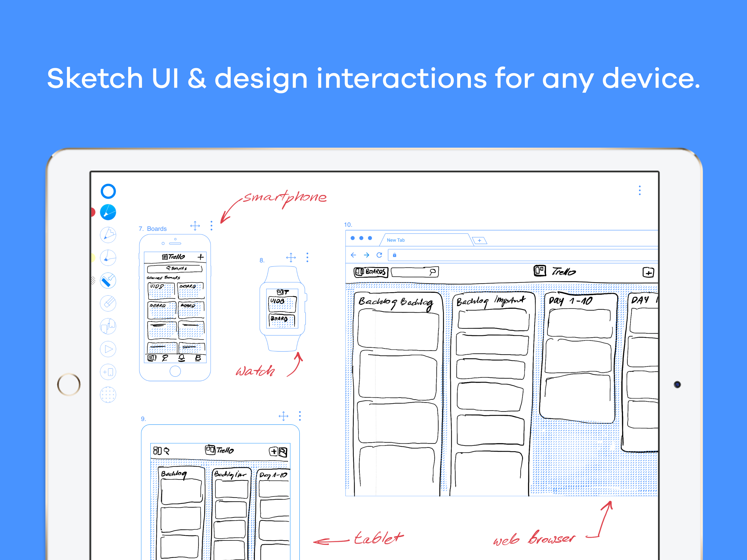Select the marker tool
Viewport: 747px width, 560px height.
pyautogui.click(x=108, y=257)
